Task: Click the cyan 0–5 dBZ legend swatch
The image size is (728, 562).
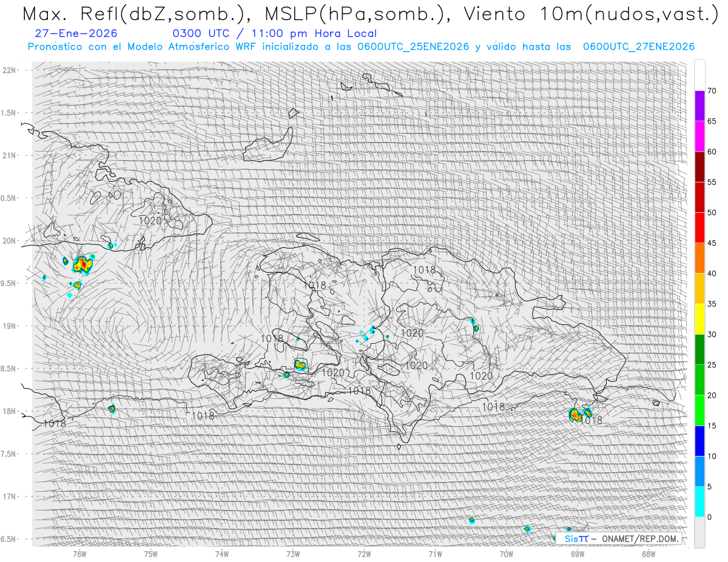Action: 699,501
